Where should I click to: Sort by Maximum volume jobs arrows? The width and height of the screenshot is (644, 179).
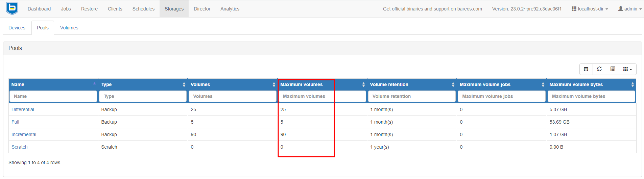pos(543,85)
